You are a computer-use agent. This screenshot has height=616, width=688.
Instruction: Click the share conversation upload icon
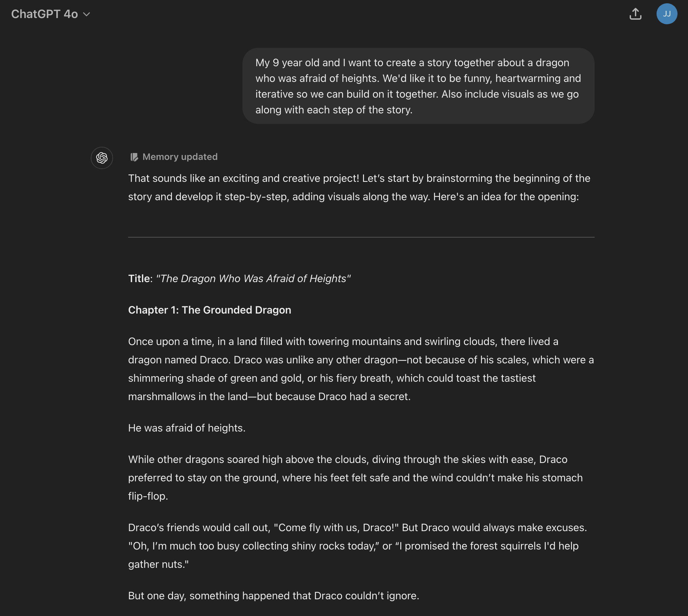[635, 14]
